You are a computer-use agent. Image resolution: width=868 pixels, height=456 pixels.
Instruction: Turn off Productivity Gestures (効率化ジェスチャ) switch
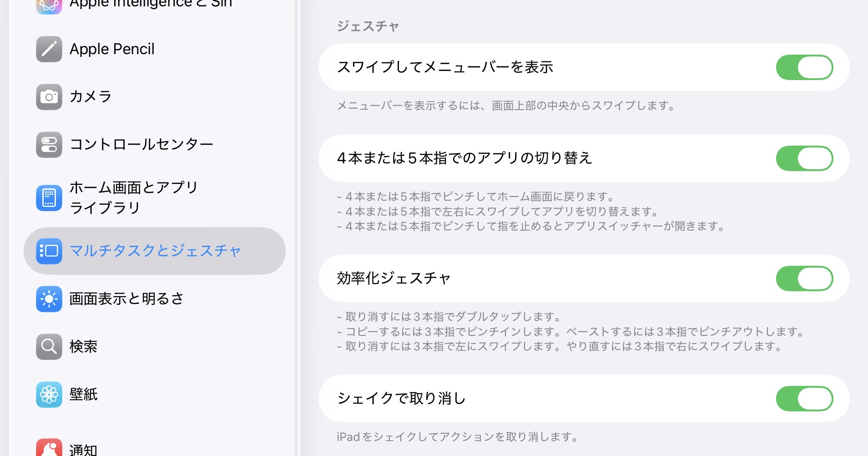pos(804,279)
